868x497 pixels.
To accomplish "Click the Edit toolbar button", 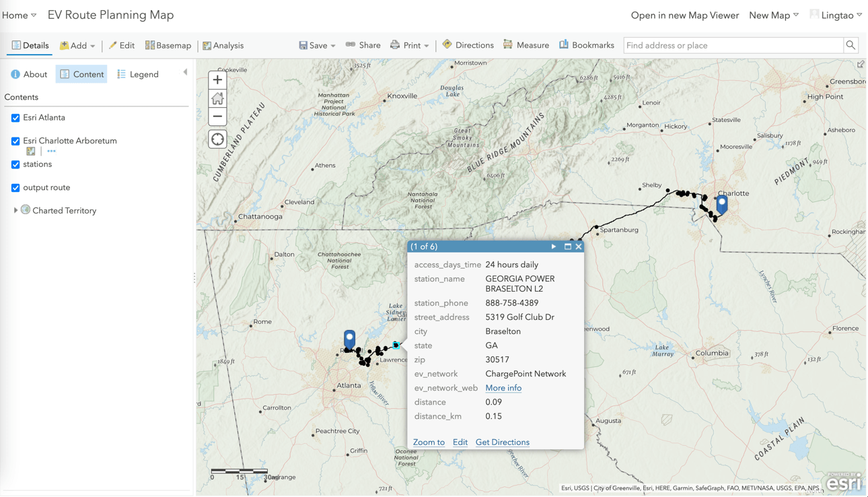I will click(x=122, y=45).
